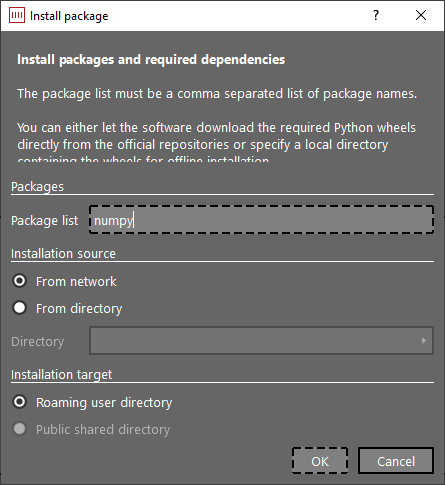Click the Package list label
Viewport: 445px width, 485px height.
pos(45,221)
